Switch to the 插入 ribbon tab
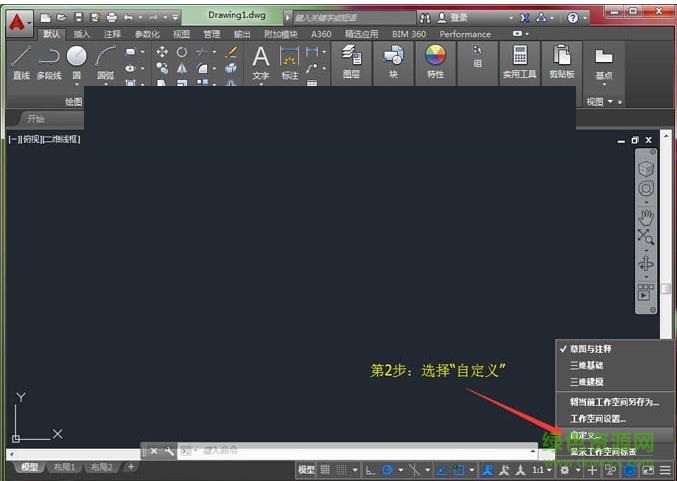Screen dimensions: 677x481 click(81, 34)
